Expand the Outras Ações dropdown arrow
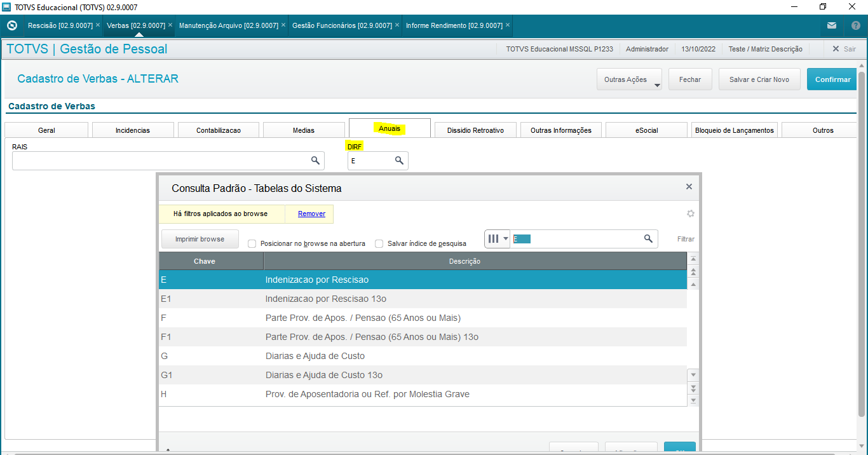 (657, 84)
